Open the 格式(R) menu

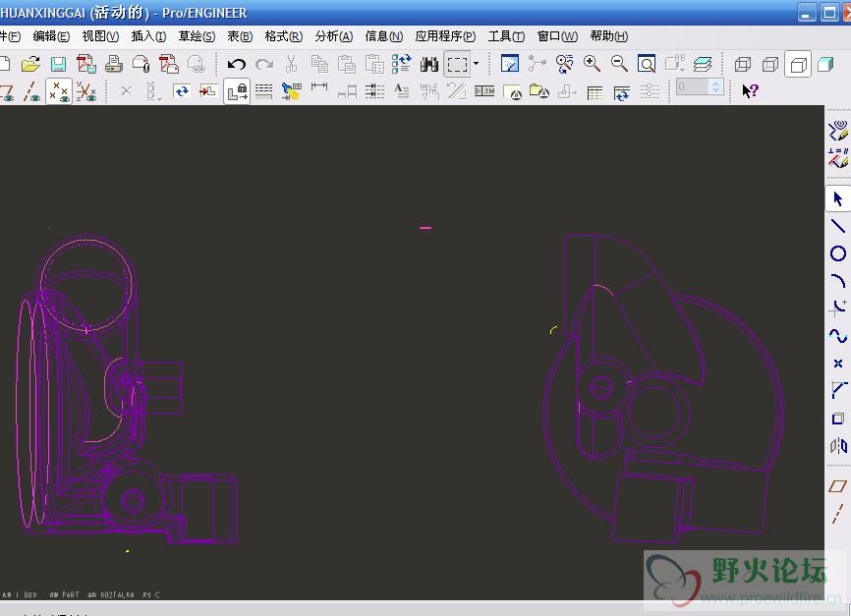pos(283,36)
